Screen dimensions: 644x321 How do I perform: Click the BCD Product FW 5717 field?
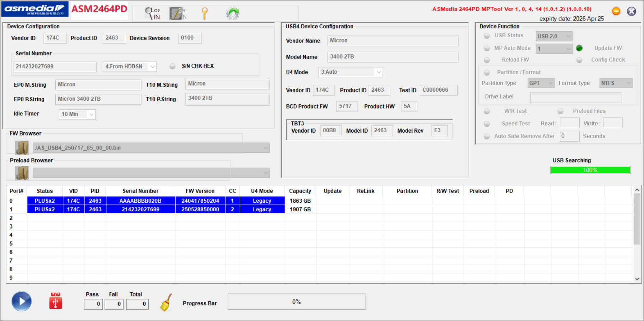point(347,106)
